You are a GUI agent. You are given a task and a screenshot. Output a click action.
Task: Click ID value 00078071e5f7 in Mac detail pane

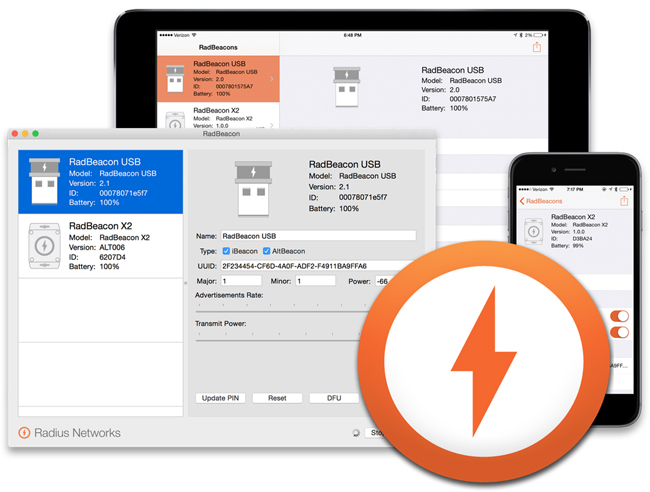click(x=363, y=197)
